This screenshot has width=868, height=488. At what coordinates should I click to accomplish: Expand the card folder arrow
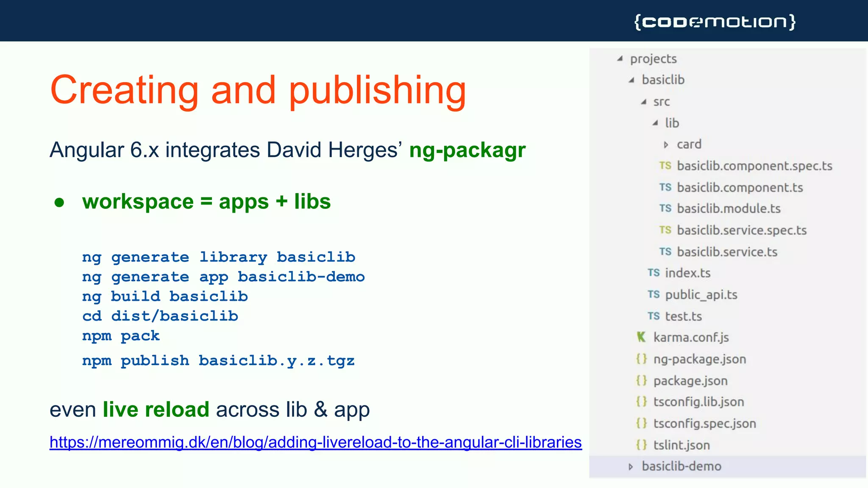[666, 145]
